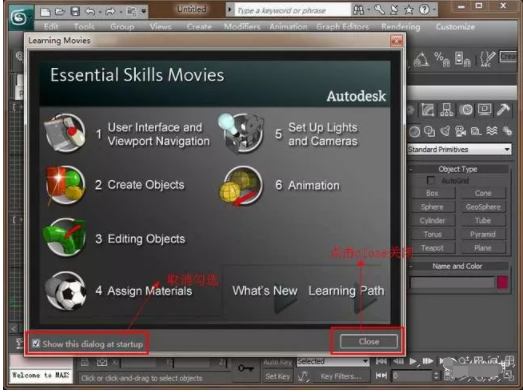Open the Modifiers menu
The width and height of the screenshot is (523, 392).
(242, 27)
